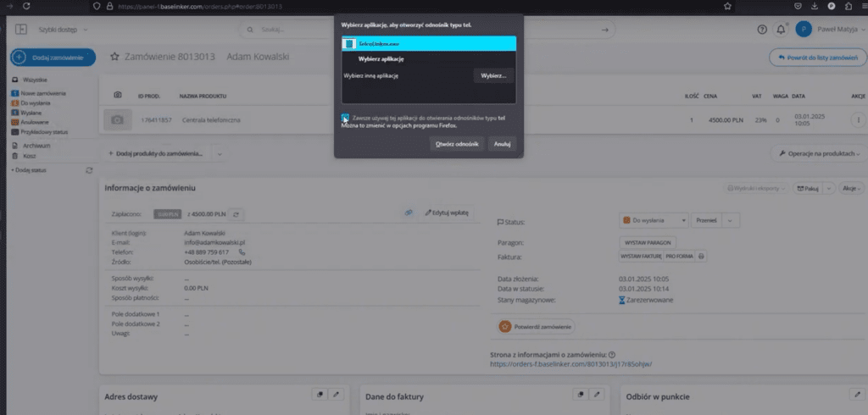
Task: Click the refresh icon next to paid amount
Action: tap(236, 214)
